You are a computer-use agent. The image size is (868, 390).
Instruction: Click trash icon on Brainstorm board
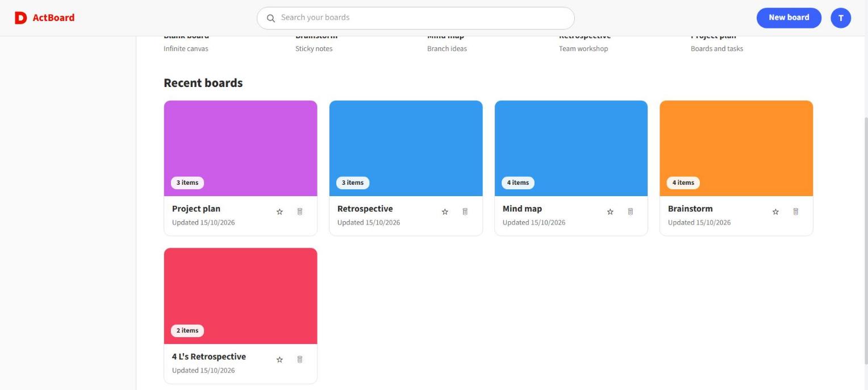(795, 211)
